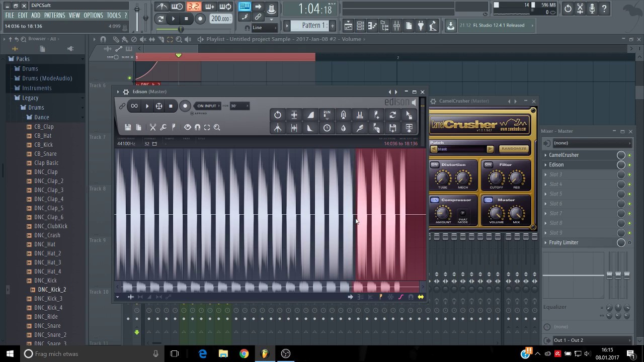Click the fade out curve icon in Edison

click(x=310, y=128)
